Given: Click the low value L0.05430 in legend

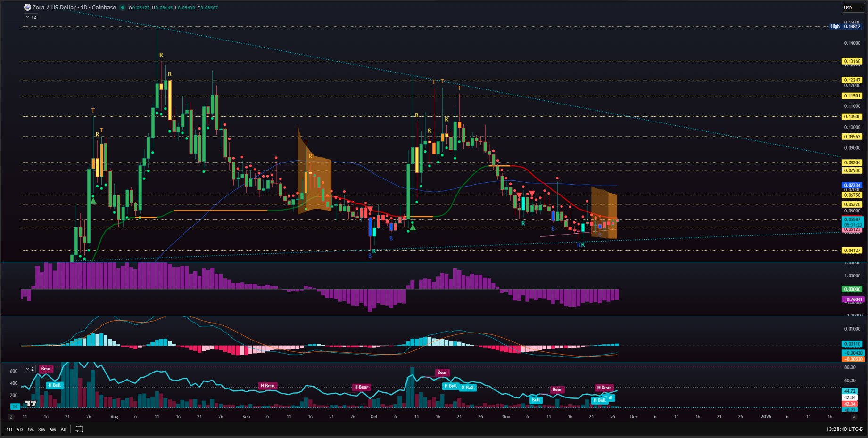Looking at the screenshot, I should pyautogui.click(x=185, y=8).
